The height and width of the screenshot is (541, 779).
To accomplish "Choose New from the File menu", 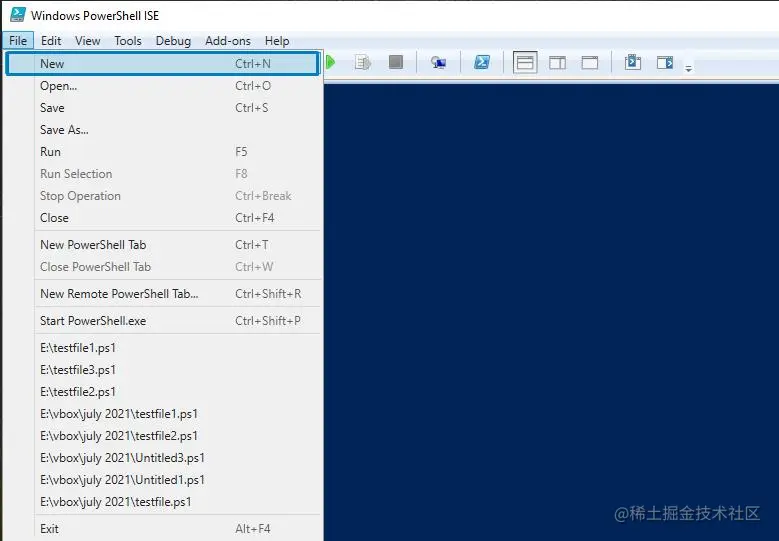I will 162,64.
